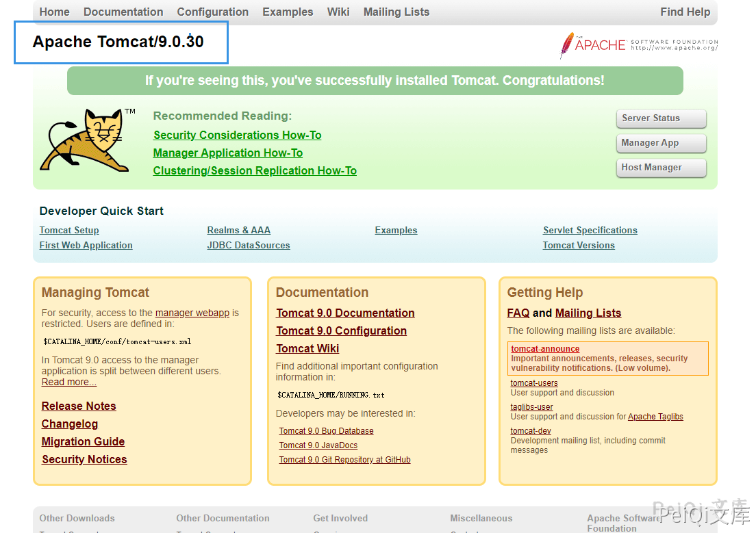The width and height of the screenshot is (756, 533).
Task: Open the Home navigation item
Action: click(55, 12)
